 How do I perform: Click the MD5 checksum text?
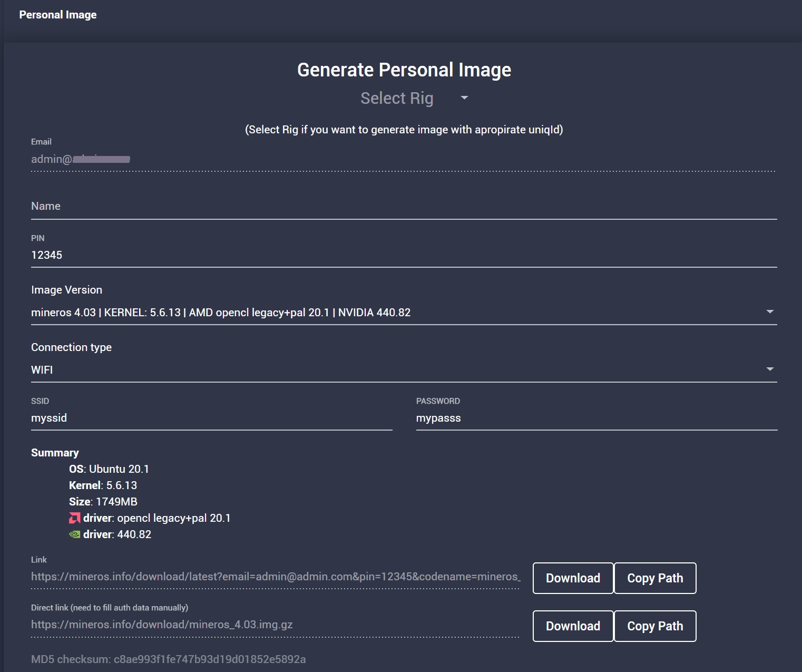(x=169, y=659)
